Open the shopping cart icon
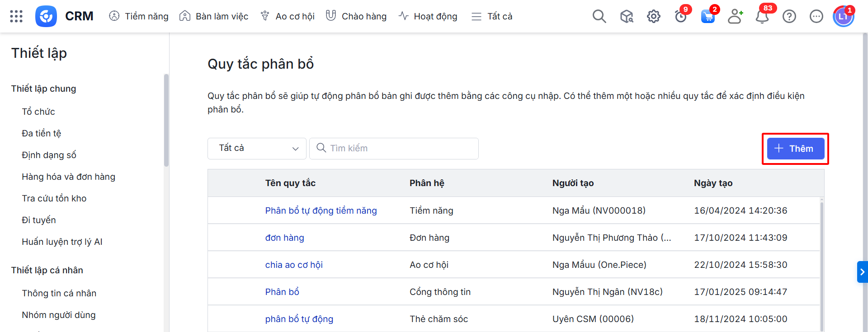The width and height of the screenshot is (868, 332). (708, 17)
